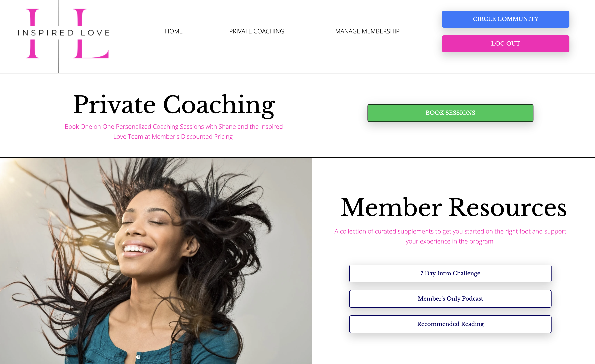The height and width of the screenshot is (364, 595).
Task: Click the 'your experience in the program' line
Action: click(x=449, y=241)
